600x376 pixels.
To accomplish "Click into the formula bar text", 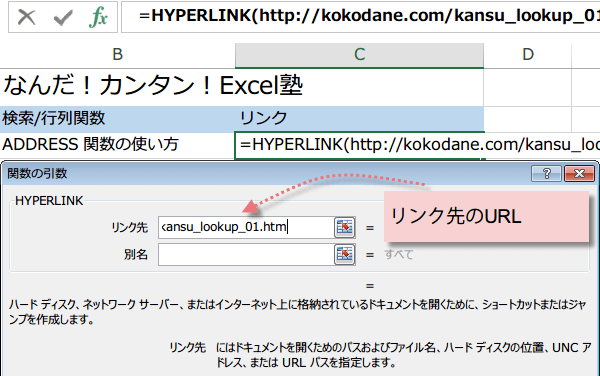I will tap(360, 16).
